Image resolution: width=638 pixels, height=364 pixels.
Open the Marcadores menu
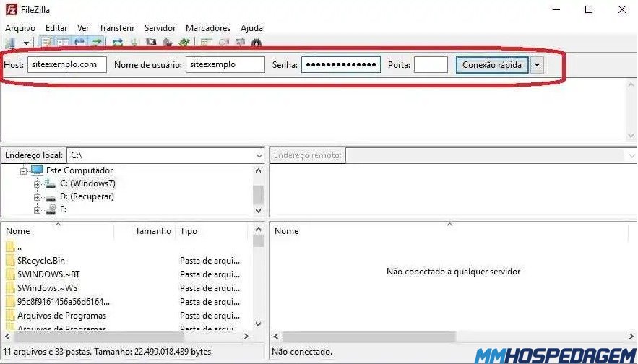(x=208, y=28)
